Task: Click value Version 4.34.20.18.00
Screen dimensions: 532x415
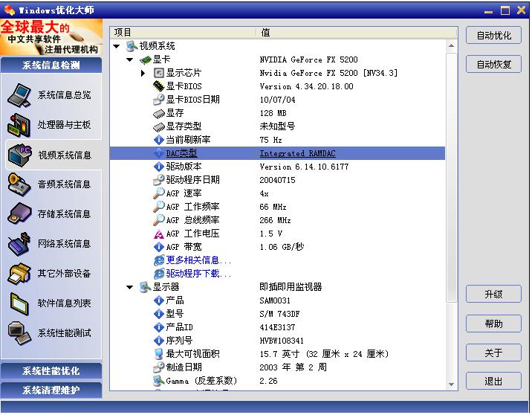Action: [x=306, y=86]
